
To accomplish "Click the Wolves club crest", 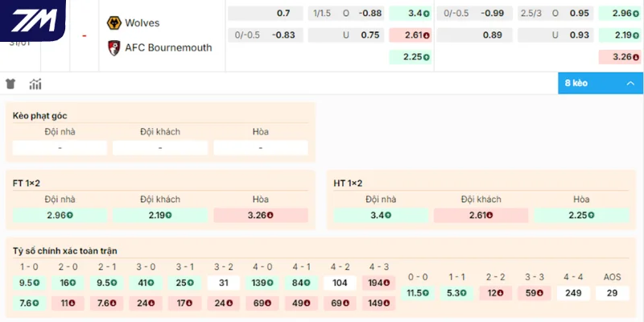I will click(114, 23).
